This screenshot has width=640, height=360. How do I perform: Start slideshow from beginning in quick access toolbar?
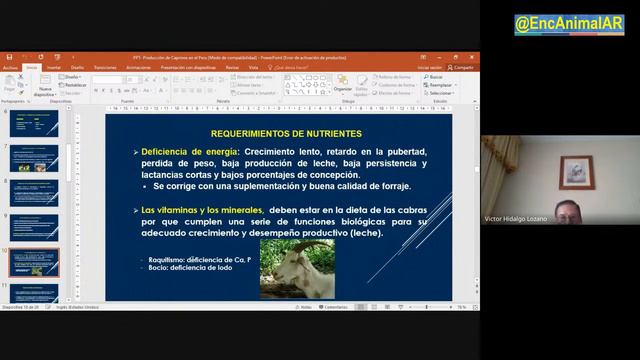click(x=57, y=58)
